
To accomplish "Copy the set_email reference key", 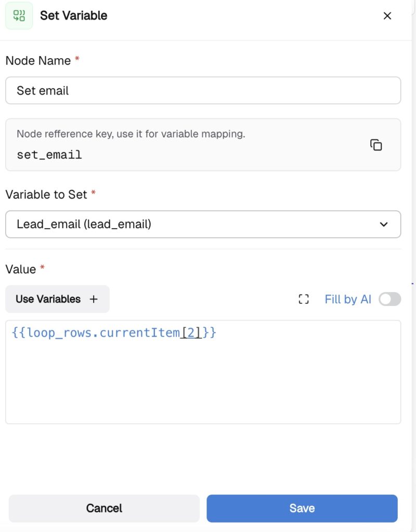I will coord(375,145).
